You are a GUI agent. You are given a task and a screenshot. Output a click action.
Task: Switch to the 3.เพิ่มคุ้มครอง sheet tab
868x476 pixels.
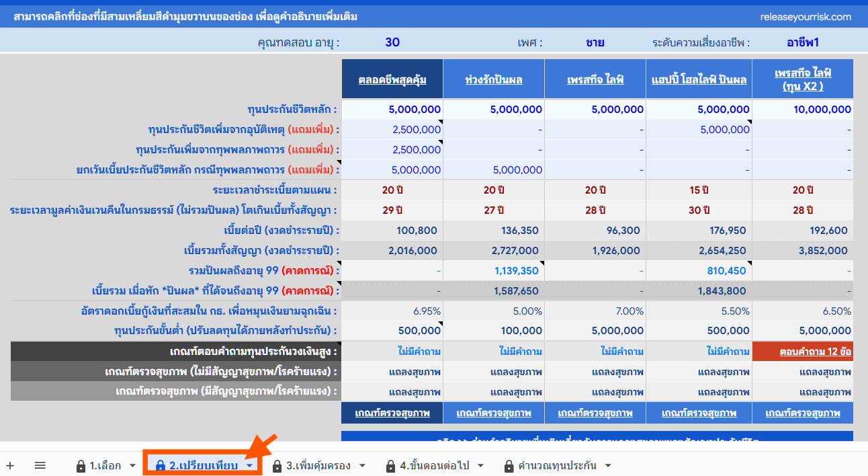[318, 466]
